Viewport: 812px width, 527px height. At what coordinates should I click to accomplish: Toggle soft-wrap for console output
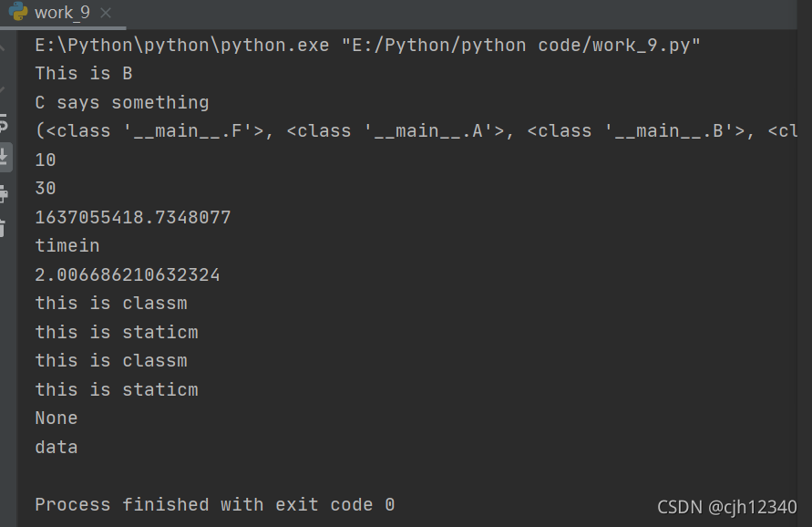[4, 123]
